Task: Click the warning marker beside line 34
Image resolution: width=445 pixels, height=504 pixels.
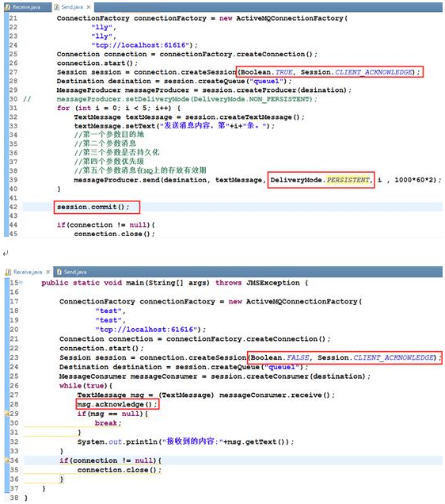Action: tap(6, 460)
